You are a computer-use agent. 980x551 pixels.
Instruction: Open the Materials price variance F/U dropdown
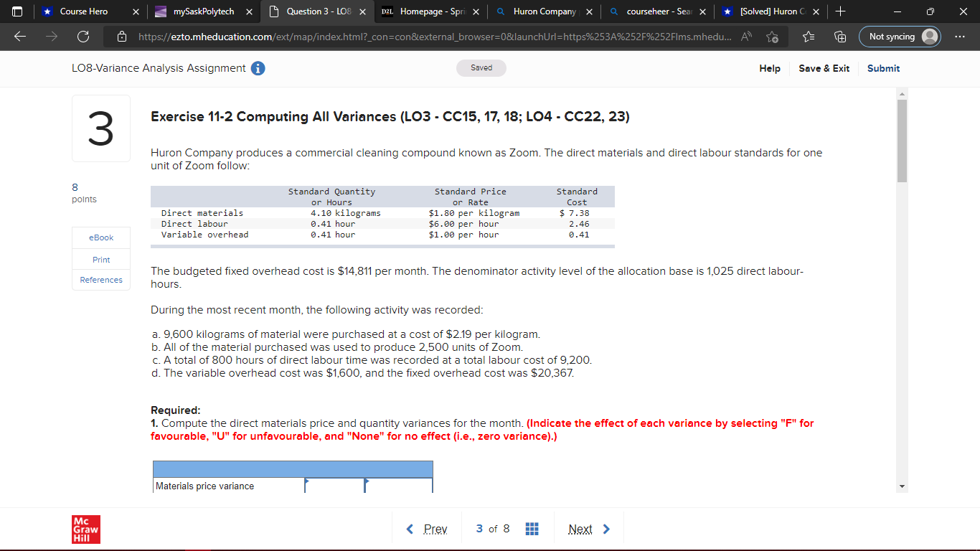coord(399,486)
